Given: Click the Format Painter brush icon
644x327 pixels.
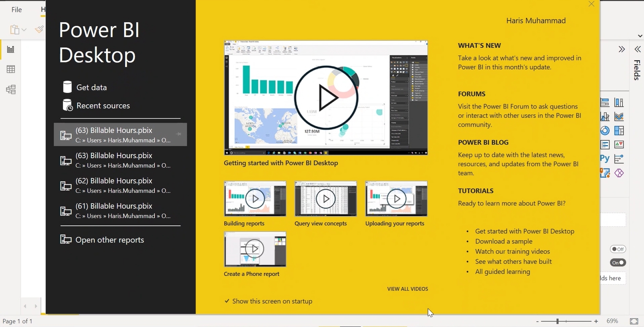Looking at the screenshot, I should point(39,29).
